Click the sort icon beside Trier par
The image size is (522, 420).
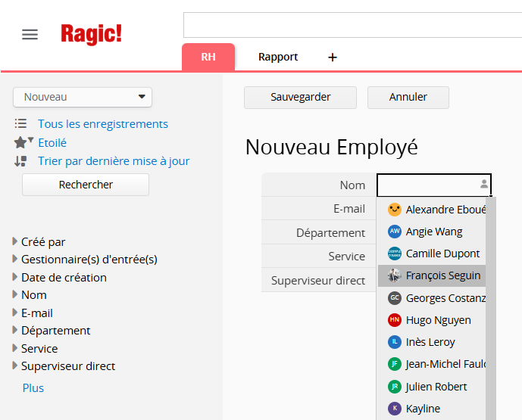click(x=21, y=160)
